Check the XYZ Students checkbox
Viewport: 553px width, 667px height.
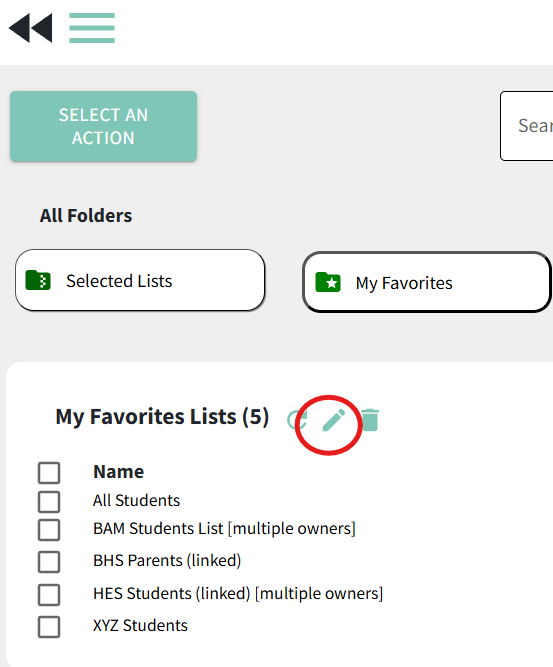[49, 627]
